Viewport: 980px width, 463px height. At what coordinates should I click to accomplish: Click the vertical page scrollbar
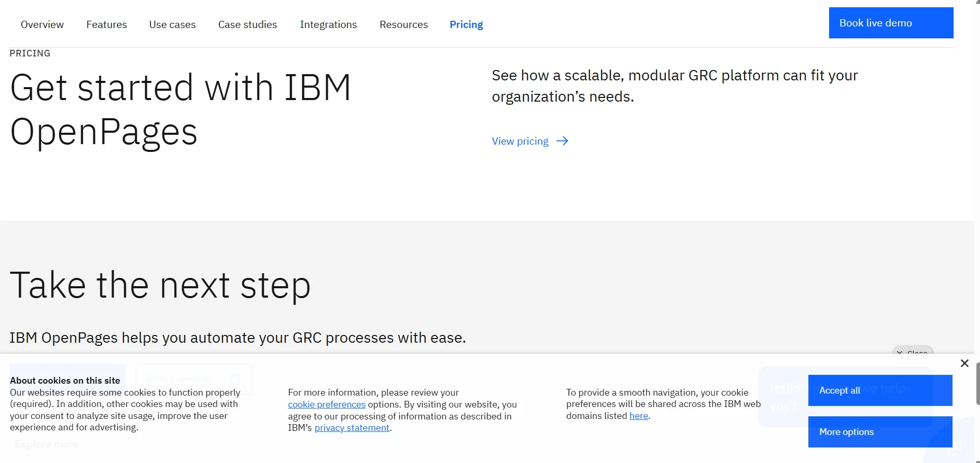click(x=977, y=384)
